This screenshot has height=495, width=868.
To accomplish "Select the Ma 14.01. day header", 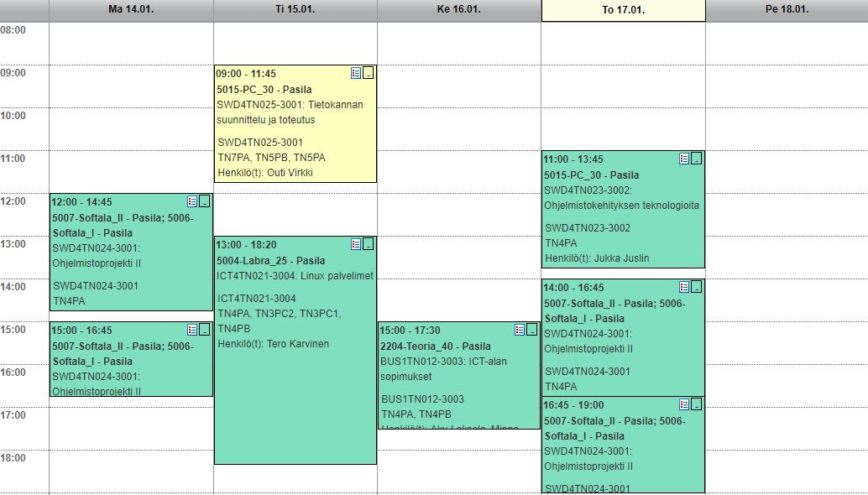I will pyautogui.click(x=131, y=9).
